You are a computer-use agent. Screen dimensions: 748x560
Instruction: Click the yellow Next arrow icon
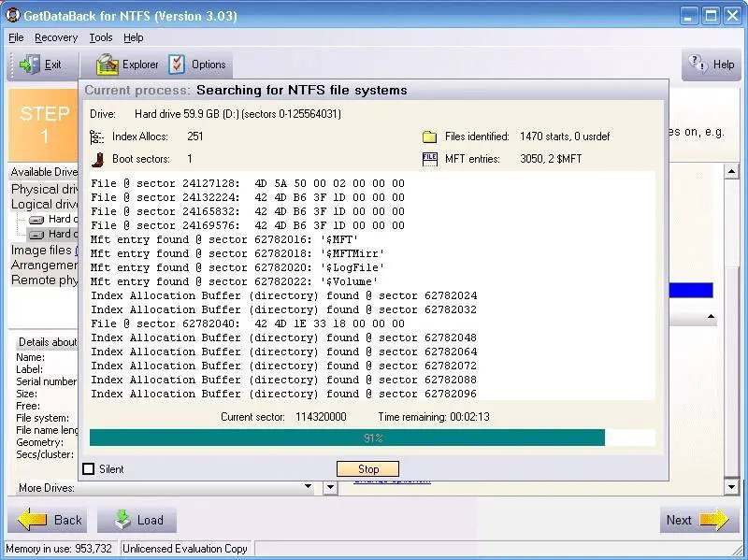(713, 520)
